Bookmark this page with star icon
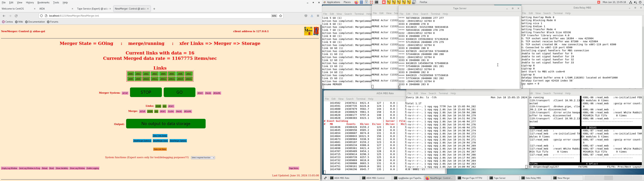The image size is (644, 181). (x=281, y=16)
